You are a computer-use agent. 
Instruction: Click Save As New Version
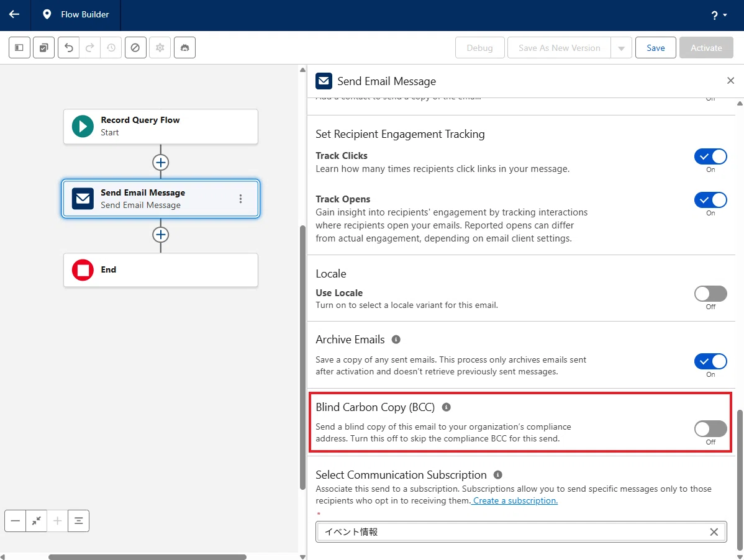click(559, 48)
